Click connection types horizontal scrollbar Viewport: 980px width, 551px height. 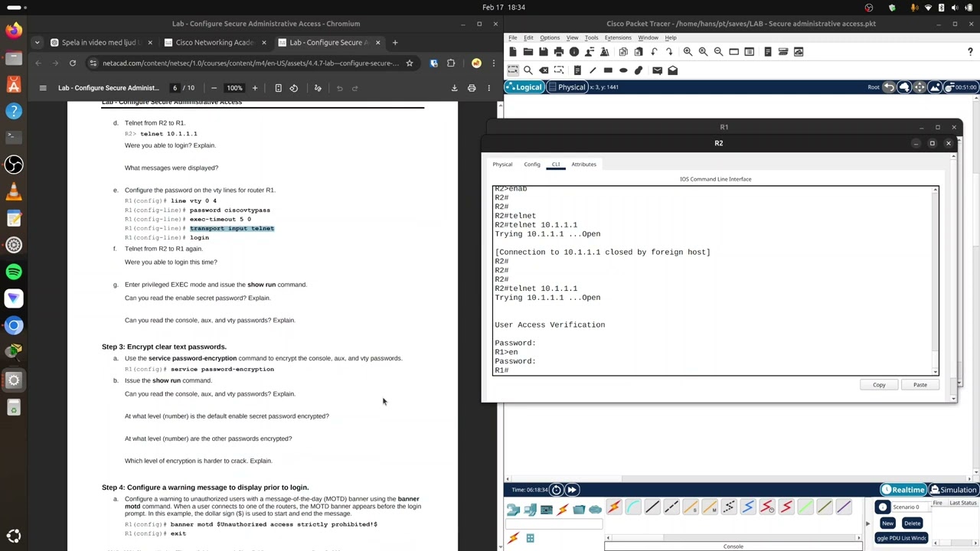coord(733,537)
